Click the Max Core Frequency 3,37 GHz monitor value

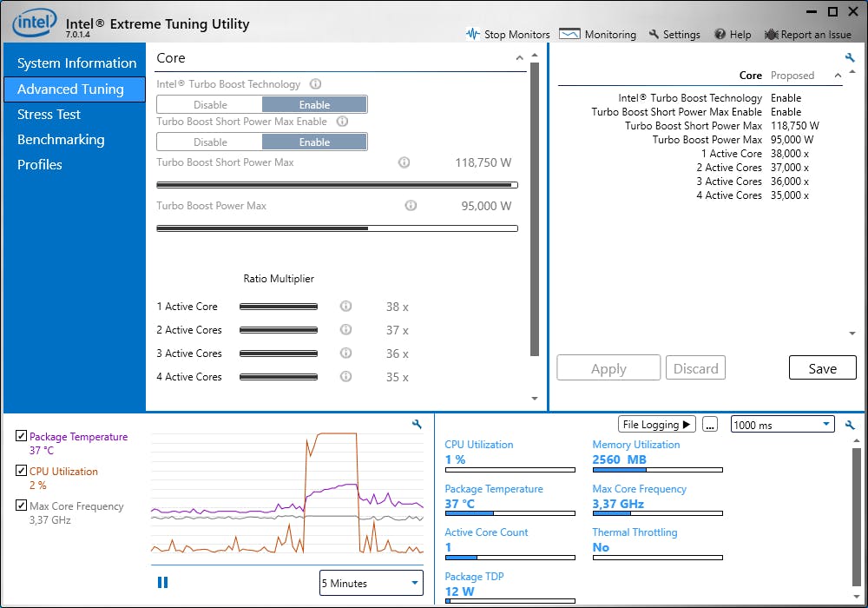[618, 504]
